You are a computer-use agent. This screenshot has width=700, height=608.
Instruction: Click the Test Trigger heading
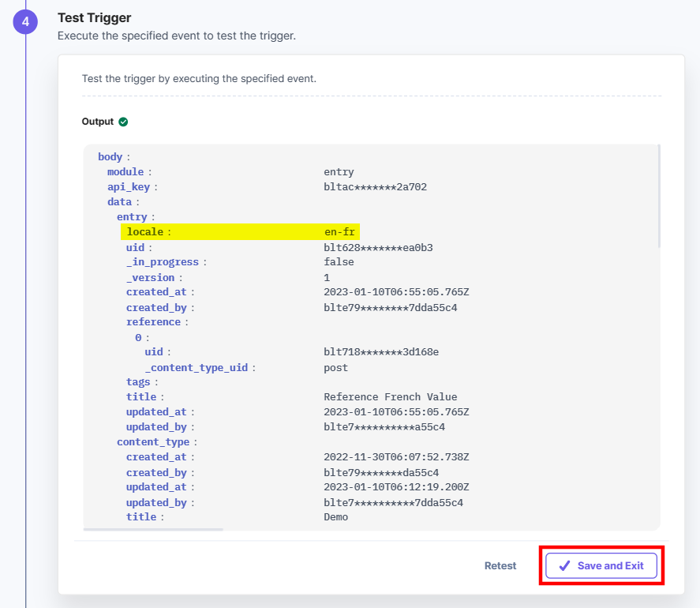pos(93,17)
